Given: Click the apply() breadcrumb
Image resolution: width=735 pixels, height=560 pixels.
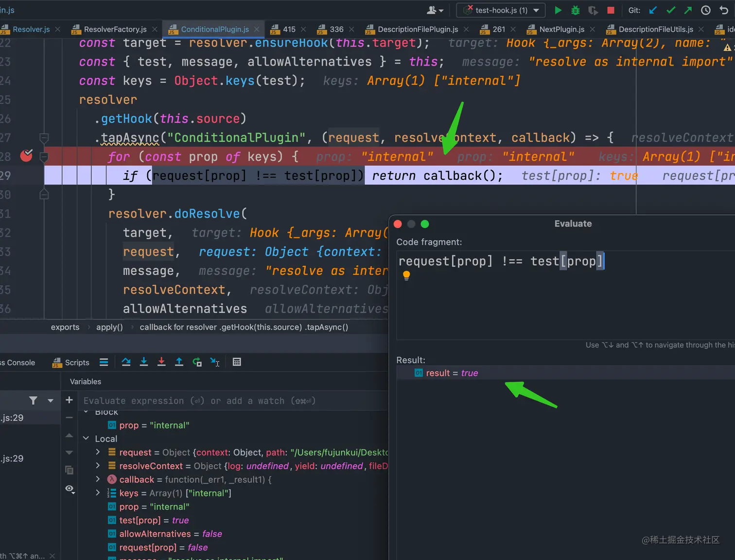Looking at the screenshot, I should tap(109, 327).
